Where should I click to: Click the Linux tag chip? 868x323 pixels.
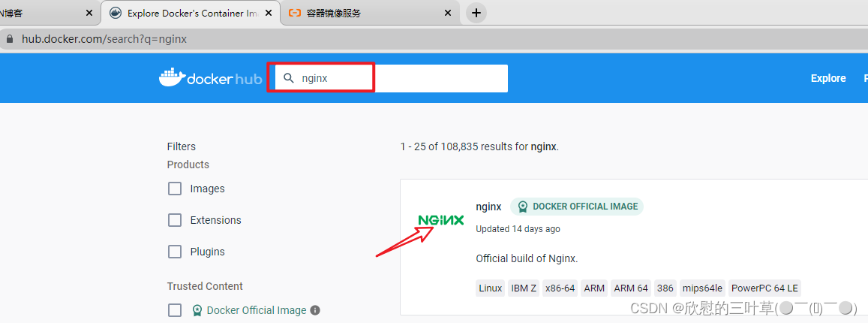point(491,288)
